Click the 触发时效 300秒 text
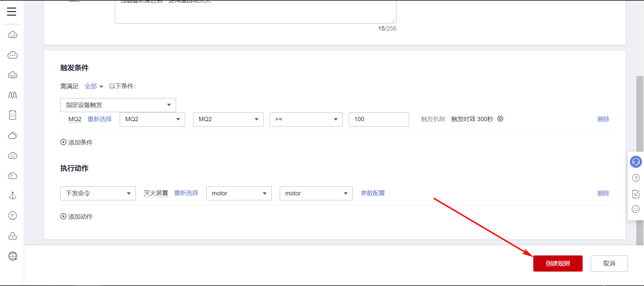644x286 pixels. [x=472, y=119]
